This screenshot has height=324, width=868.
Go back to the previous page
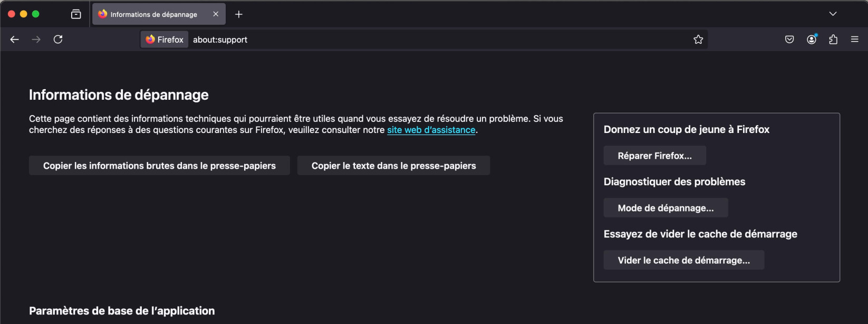click(x=14, y=40)
